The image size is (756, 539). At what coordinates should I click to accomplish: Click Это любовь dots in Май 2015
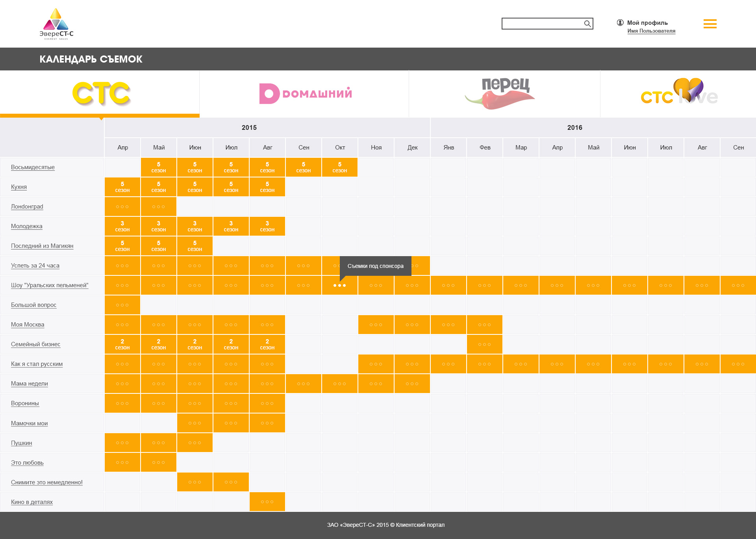pos(159,462)
